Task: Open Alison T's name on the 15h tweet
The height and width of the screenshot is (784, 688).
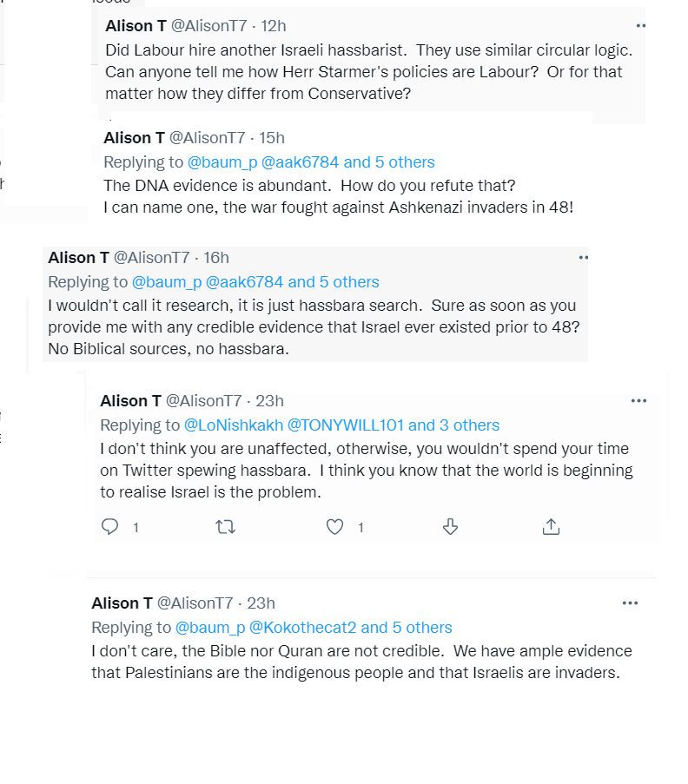Action: pyautogui.click(x=134, y=137)
